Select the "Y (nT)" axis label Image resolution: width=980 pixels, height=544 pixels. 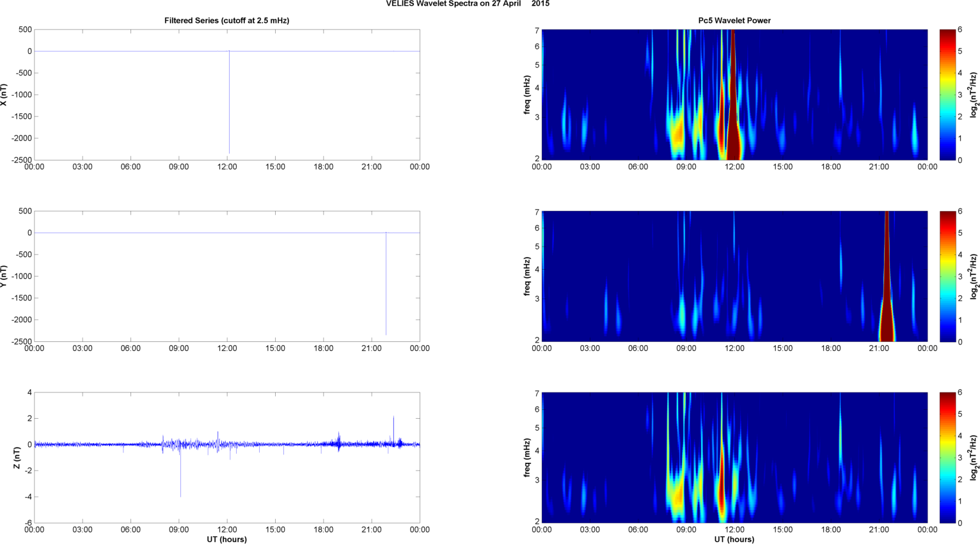[x=4, y=276]
